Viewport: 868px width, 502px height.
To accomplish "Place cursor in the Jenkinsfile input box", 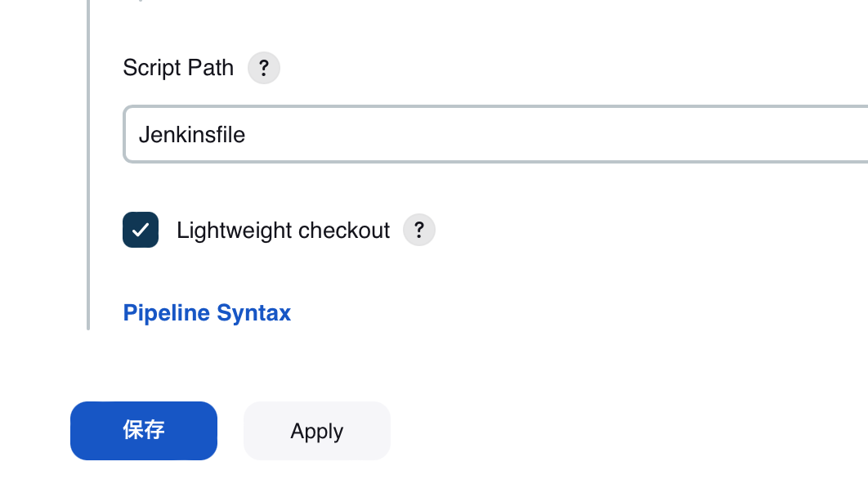I will (495, 135).
